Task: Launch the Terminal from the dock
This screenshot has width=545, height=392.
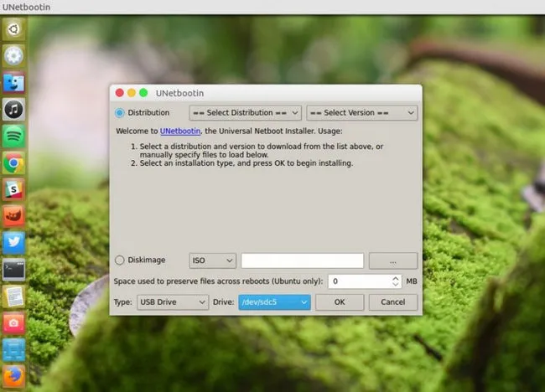Action: click(13, 270)
